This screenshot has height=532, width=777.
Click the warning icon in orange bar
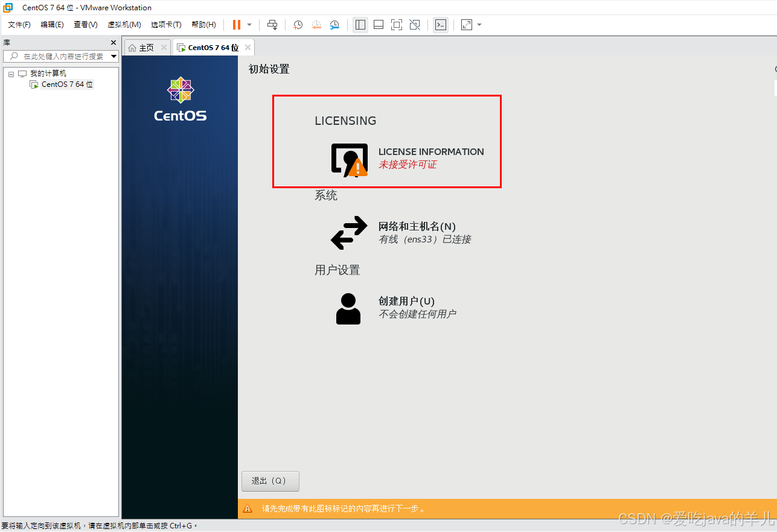pyautogui.click(x=248, y=508)
